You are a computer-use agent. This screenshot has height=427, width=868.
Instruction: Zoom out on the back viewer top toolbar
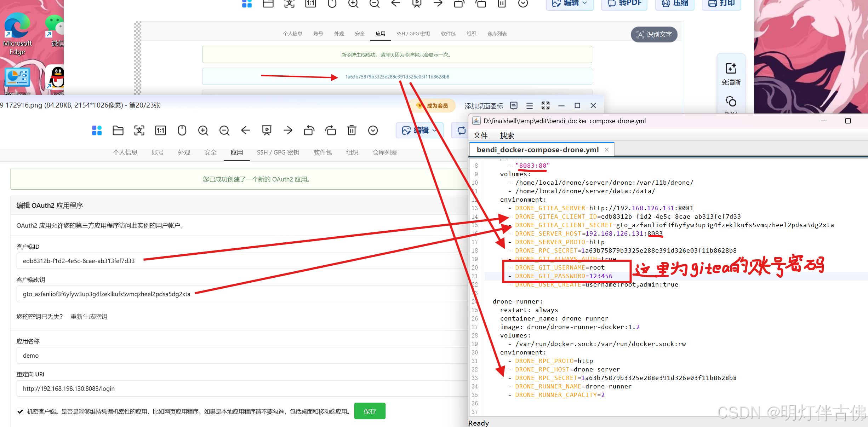375,4
